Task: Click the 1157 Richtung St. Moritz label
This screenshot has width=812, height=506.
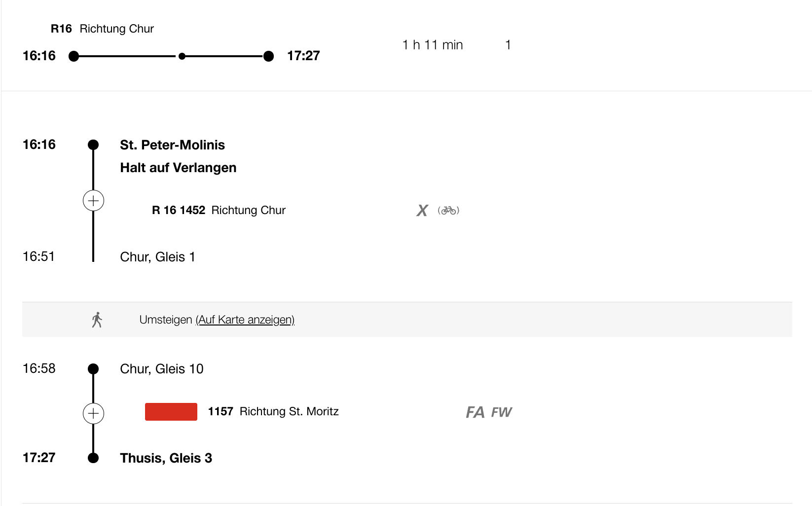Action: tap(273, 412)
